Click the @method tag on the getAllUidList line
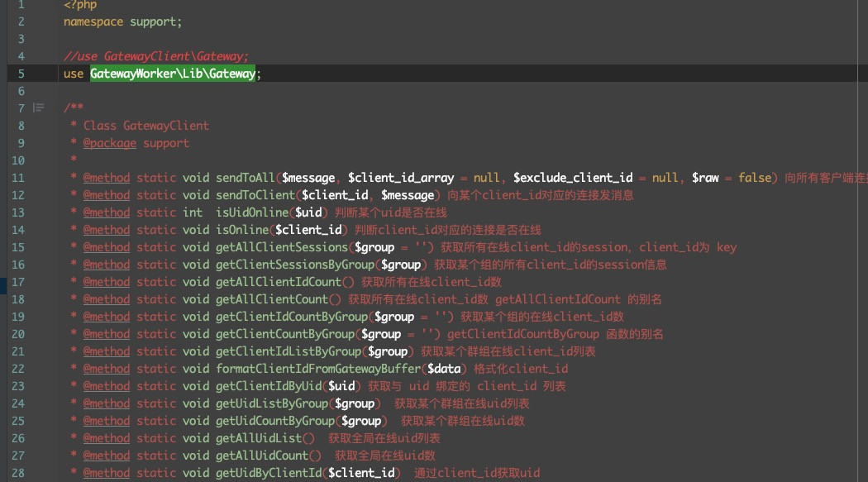Image resolution: width=868 pixels, height=482 pixels. pos(107,438)
